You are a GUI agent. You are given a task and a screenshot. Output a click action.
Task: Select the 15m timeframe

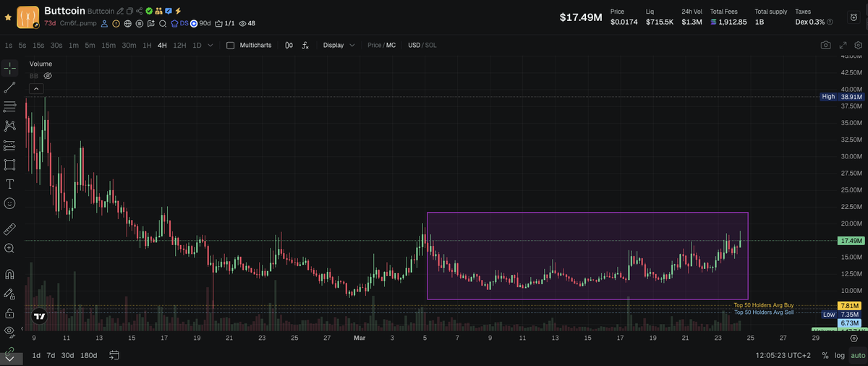109,45
